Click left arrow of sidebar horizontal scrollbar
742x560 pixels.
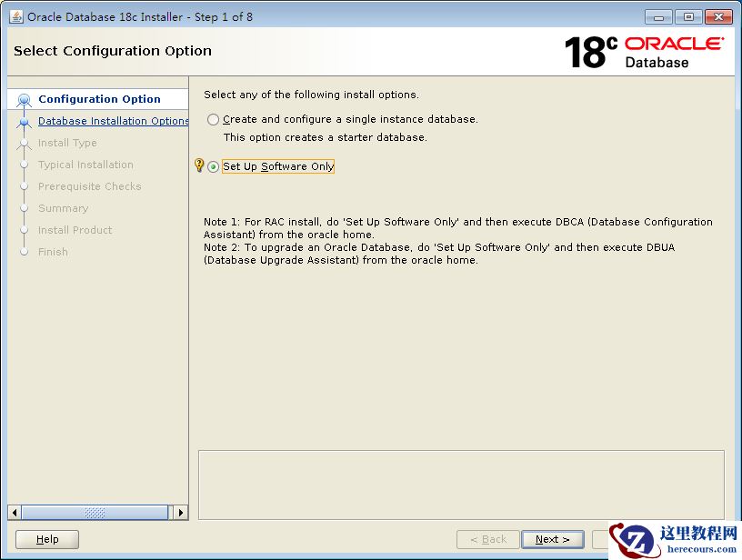15,513
